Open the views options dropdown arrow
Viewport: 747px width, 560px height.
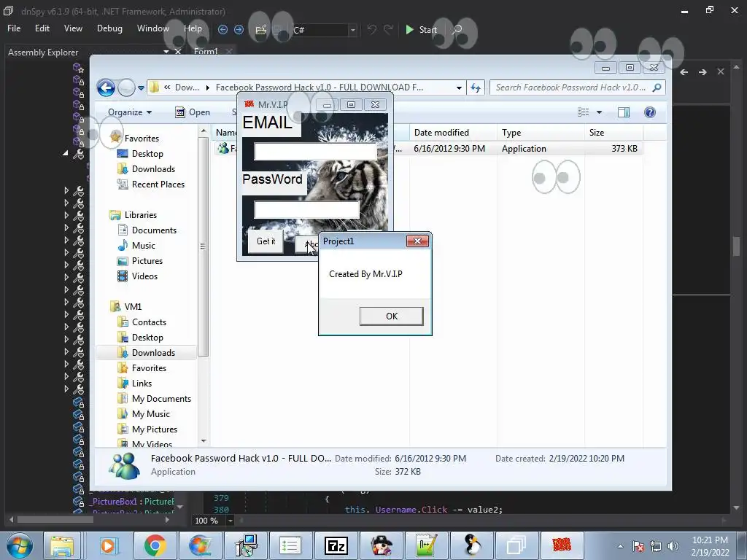(600, 112)
